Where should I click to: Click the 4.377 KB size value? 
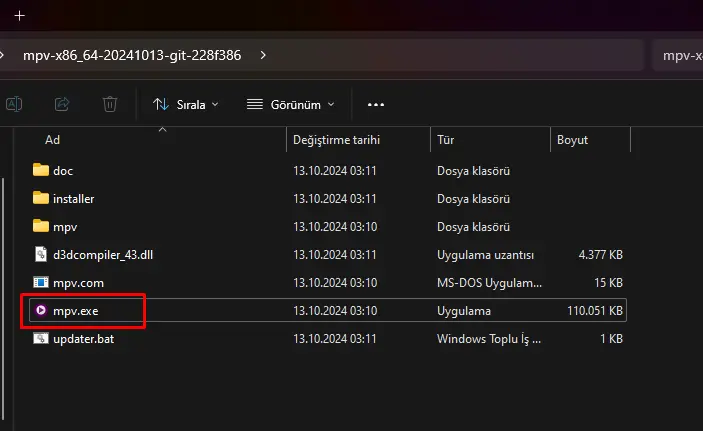[x=600, y=255]
